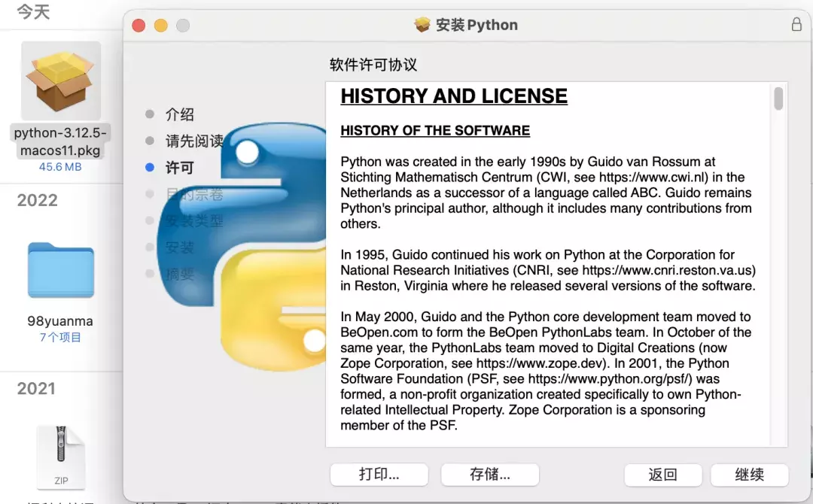
Task: Select the 许可 installer step
Action: [179, 167]
